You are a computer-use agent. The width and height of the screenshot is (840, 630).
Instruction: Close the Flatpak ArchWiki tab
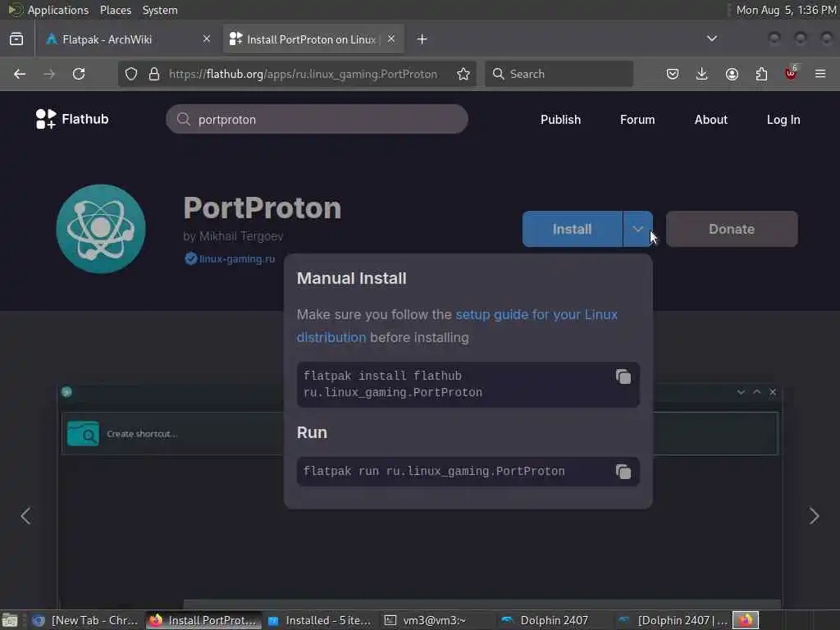[x=207, y=39]
